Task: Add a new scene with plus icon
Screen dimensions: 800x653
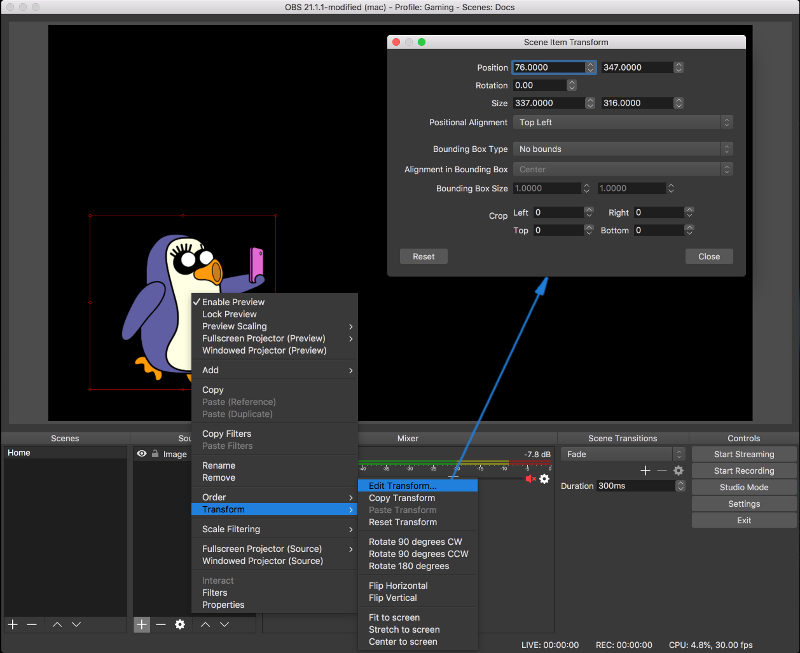Action: 13,624
